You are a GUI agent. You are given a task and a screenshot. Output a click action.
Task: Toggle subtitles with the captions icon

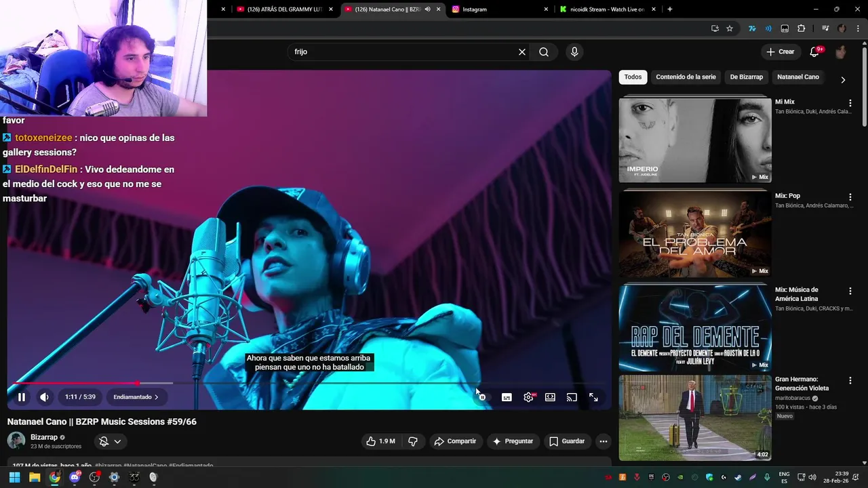tap(507, 397)
